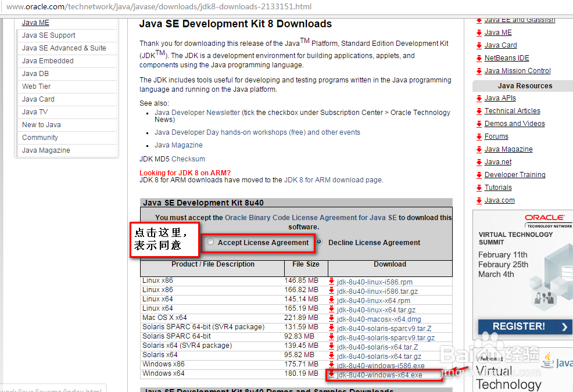Click the download arrow icon for jdk-8u40-macosx-x64.dmg
The image size is (573, 392).
tap(331, 319)
